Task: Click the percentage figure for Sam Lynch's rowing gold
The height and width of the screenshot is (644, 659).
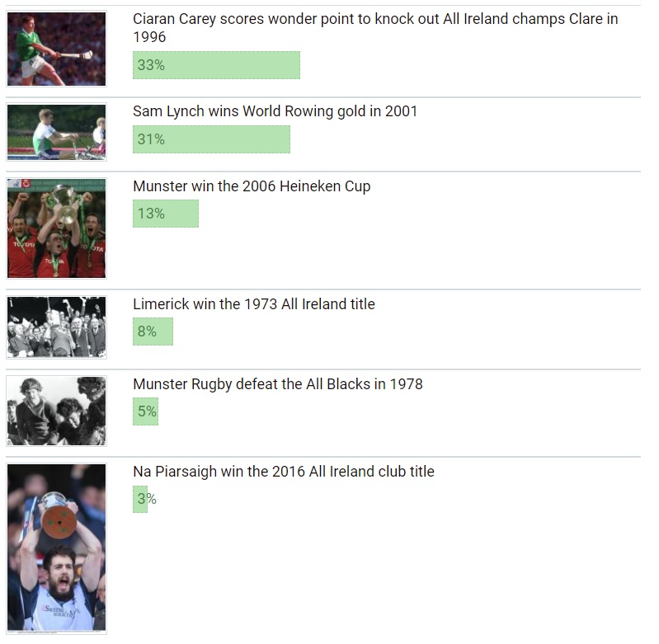Action: pyautogui.click(x=151, y=139)
